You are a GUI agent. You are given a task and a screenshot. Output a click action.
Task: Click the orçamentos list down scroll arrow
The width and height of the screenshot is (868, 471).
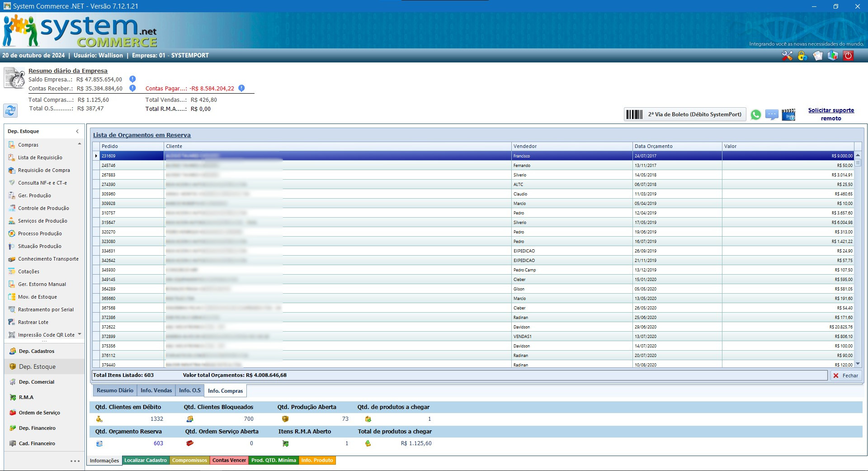tap(858, 363)
